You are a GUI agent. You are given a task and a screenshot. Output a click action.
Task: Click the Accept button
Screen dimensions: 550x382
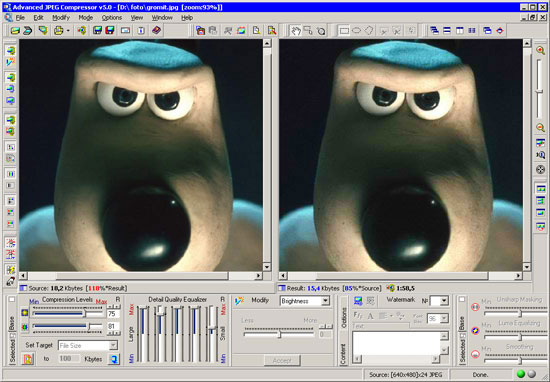[282, 360]
